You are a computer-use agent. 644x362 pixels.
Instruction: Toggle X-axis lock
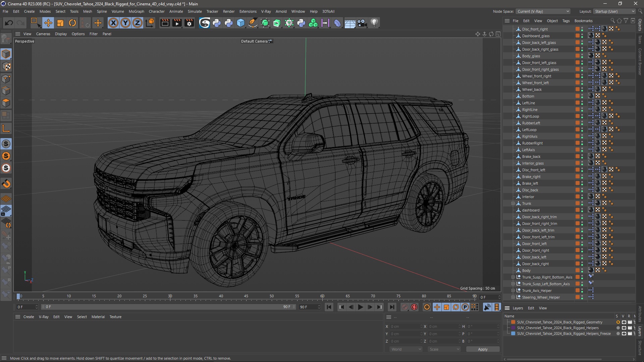[x=113, y=23]
